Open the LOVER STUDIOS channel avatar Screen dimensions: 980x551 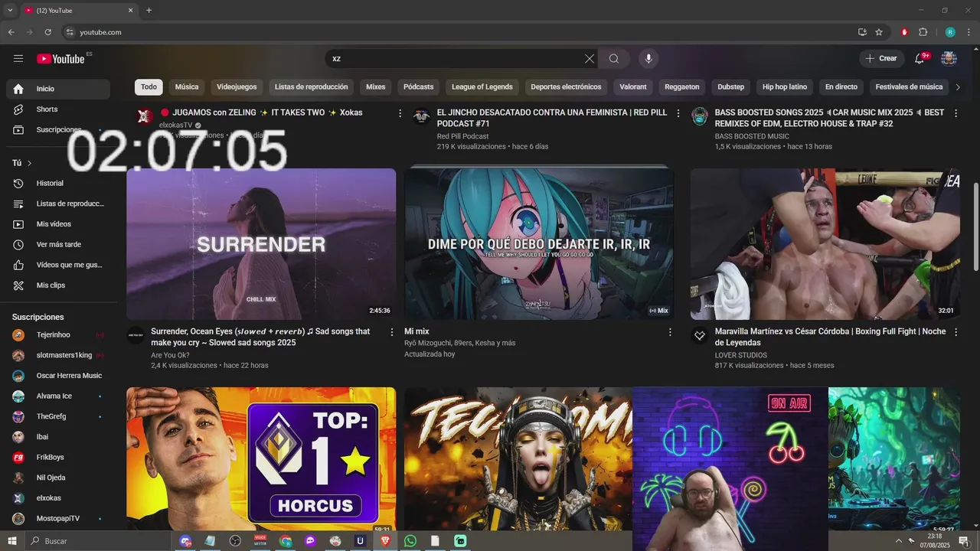[699, 335]
